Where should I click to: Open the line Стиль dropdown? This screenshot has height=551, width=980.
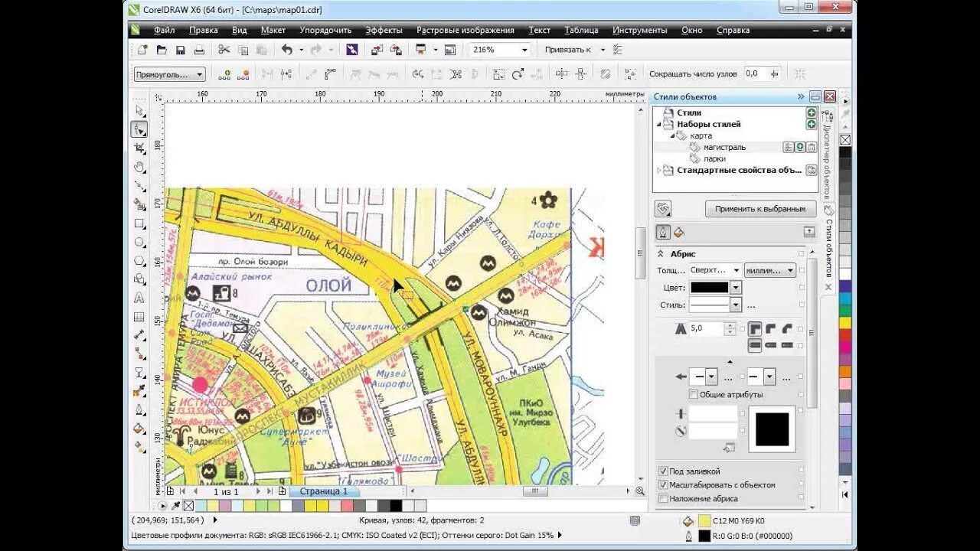tap(736, 305)
